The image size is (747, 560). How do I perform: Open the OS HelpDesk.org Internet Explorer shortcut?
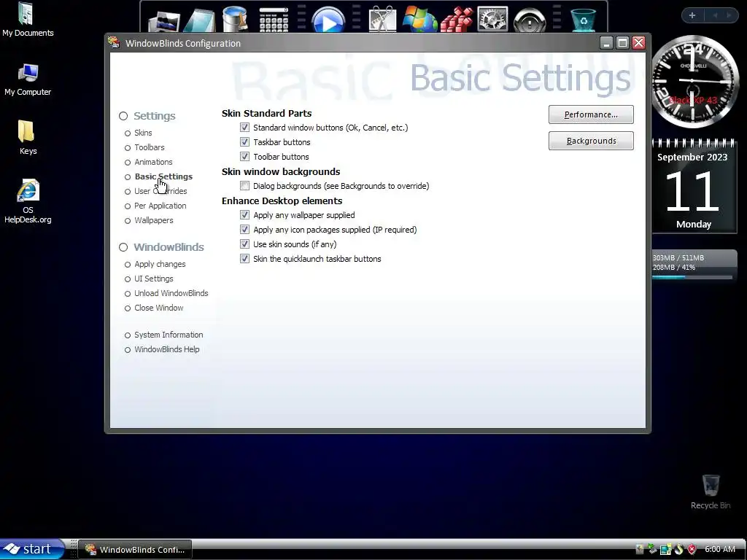pyautogui.click(x=28, y=201)
